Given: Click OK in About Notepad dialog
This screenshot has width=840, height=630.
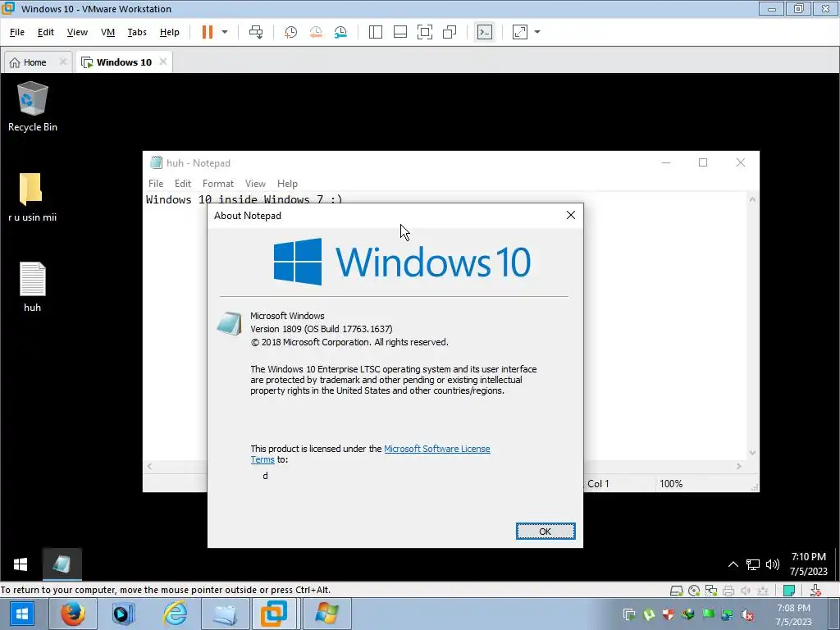Looking at the screenshot, I should coord(546,532).
